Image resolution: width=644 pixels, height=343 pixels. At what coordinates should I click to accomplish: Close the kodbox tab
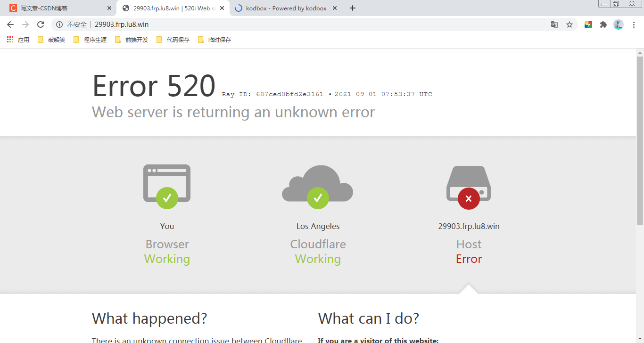pos(335,8)
